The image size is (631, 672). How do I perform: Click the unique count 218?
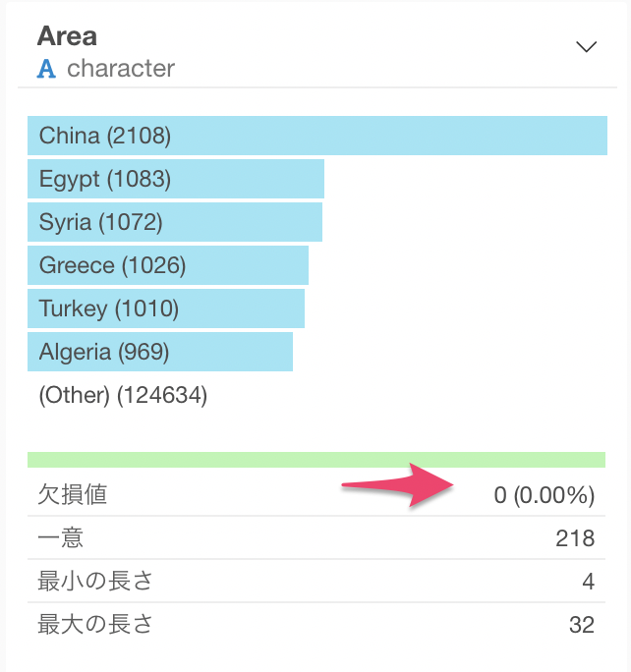(575, 538)
